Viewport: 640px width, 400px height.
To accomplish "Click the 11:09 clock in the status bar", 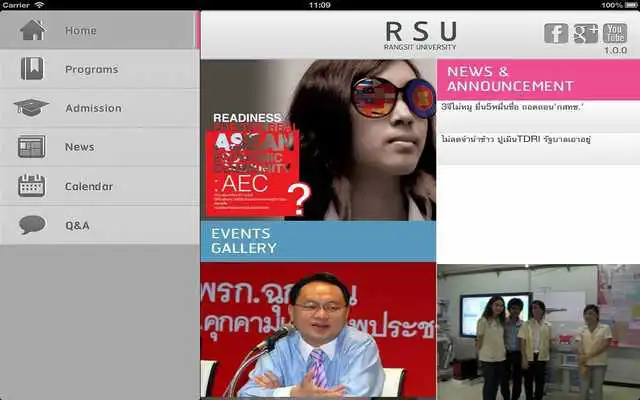I will point(320,5).
